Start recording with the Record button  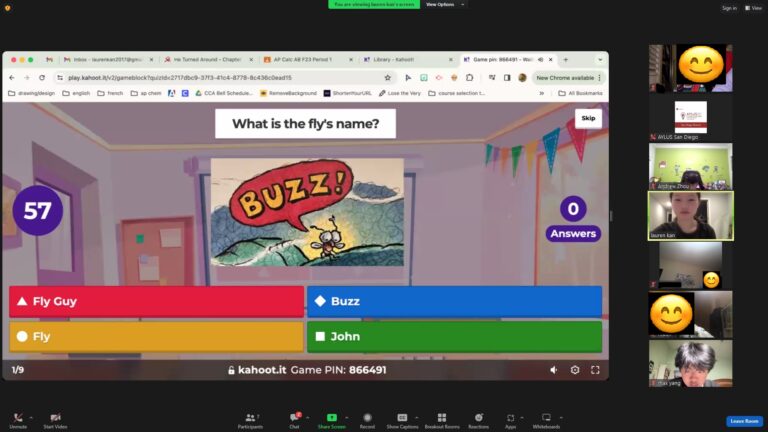[367, 420]
